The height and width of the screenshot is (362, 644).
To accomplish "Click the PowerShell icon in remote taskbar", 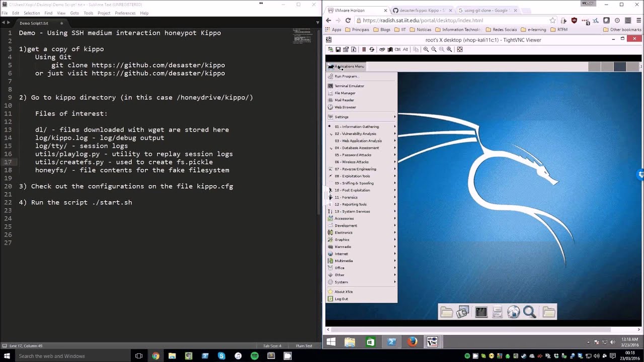I will tap(391, 342).
